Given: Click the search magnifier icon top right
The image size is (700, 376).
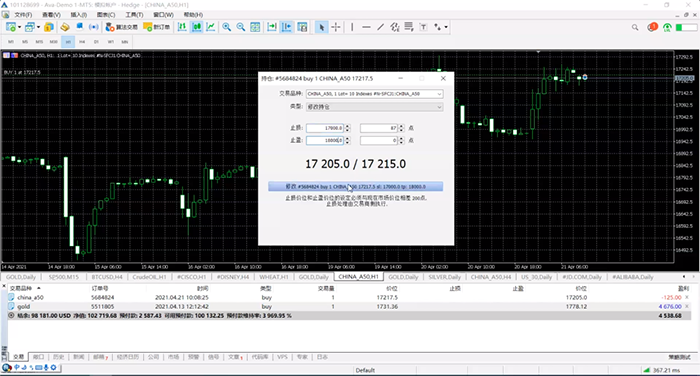Looking at the screenshot, I should pos(635,27).
